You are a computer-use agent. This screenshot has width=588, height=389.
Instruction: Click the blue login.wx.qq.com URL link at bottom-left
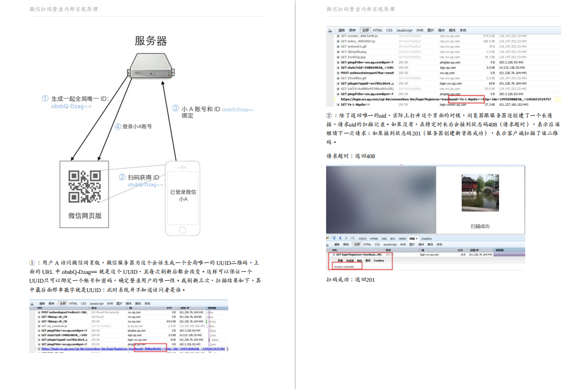click(133, 349)
